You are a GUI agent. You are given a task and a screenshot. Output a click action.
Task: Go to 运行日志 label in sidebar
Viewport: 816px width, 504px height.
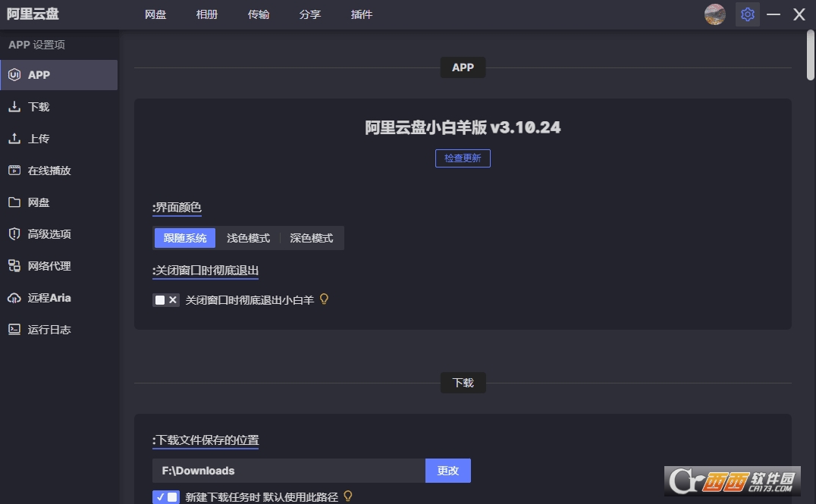49,329
